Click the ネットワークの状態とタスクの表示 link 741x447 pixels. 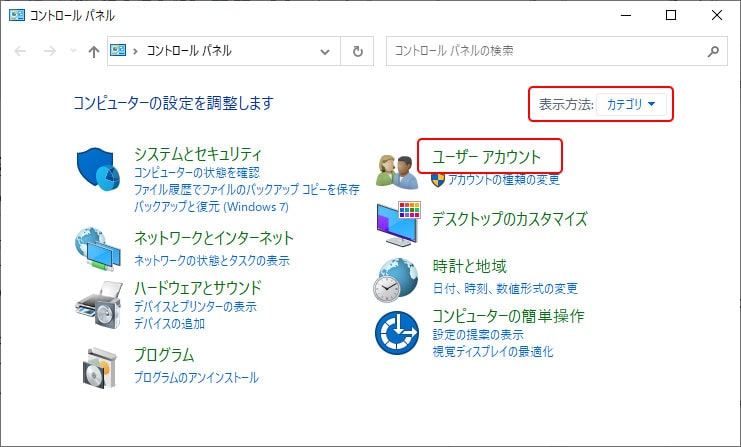pos(211,261)
